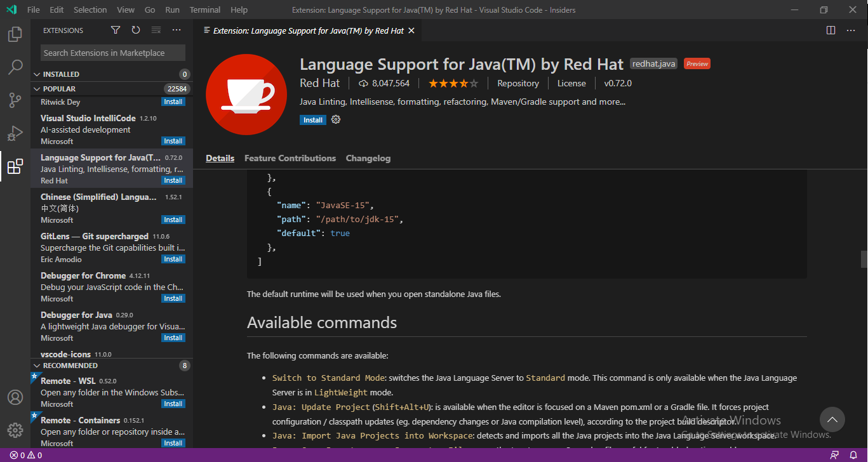
Task: Click the filter extensions icon
Action: (115, 30)
